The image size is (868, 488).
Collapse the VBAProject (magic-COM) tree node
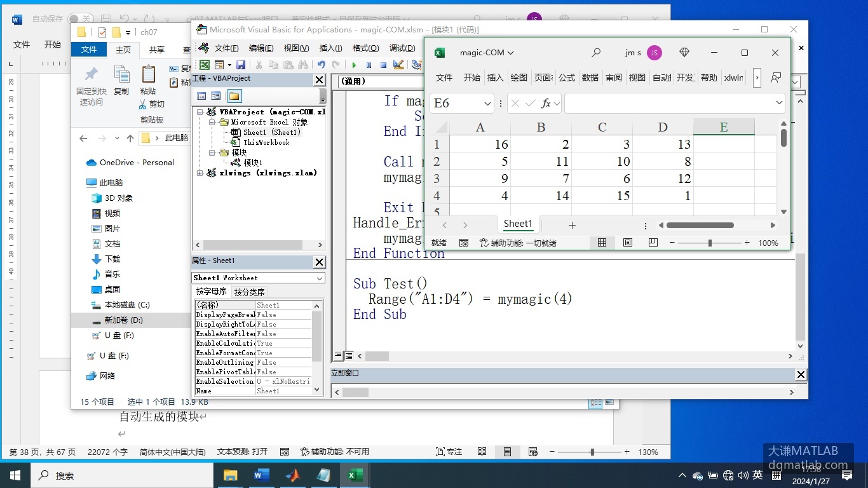pyautogui.click(x=200, y=112)
